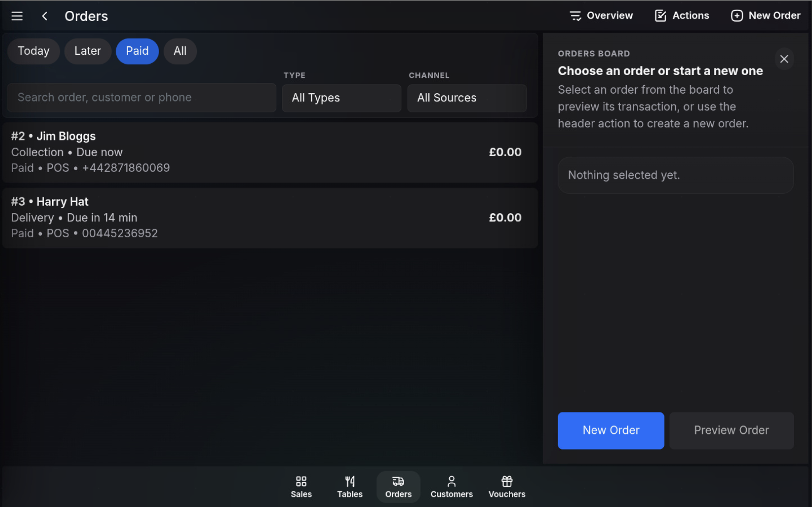
Task: Open the All Types dropdown
Action: click(341, 98)
